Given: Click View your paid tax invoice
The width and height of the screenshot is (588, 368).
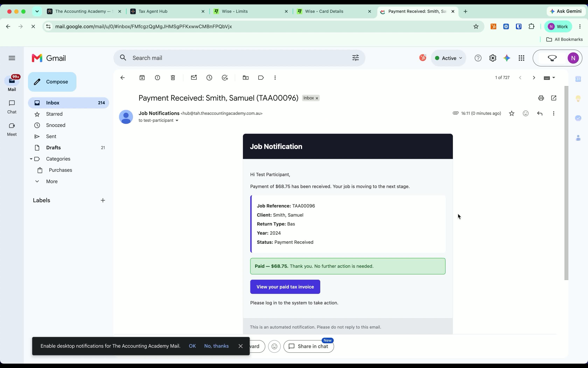Looking at the screenshot, I should 285,287.
